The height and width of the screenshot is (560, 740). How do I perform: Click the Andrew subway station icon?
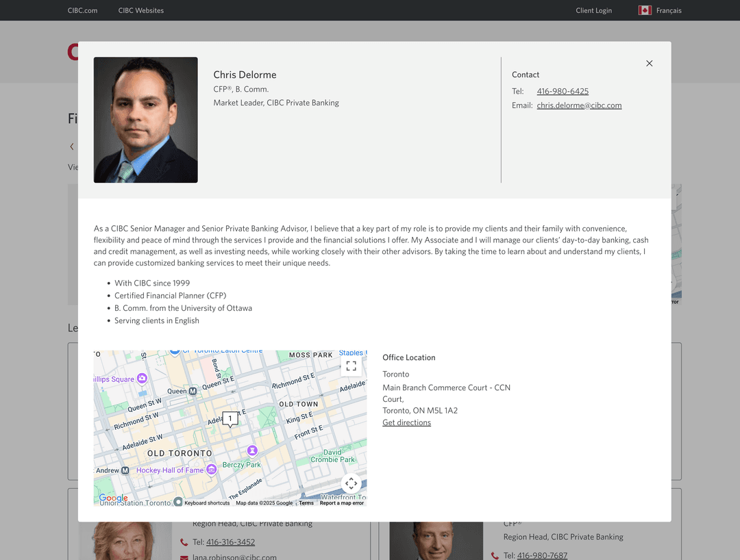point(125,470)
